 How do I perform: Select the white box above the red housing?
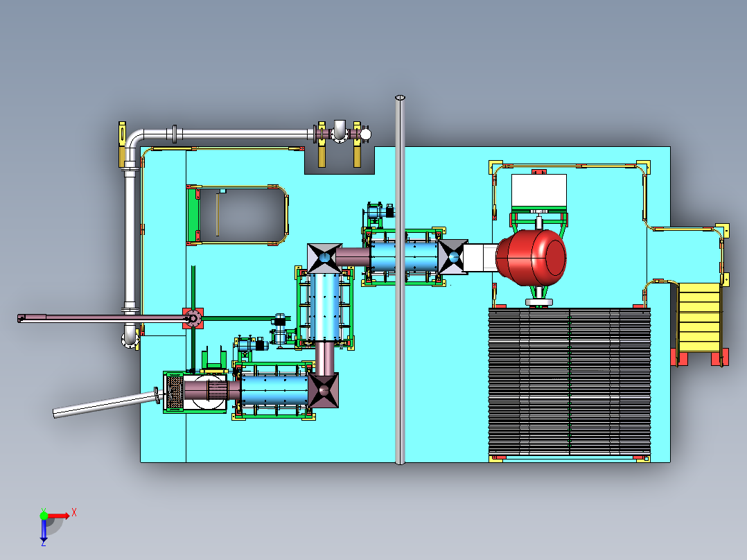point(539,191)
